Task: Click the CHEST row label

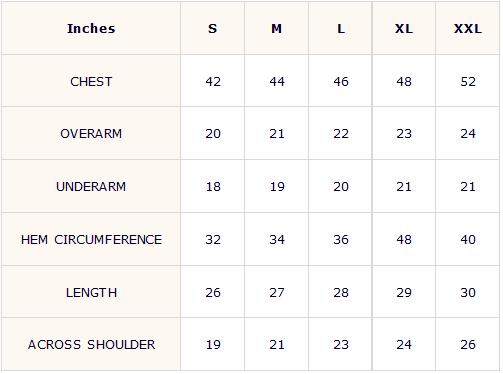Action: tap(91, 82)
